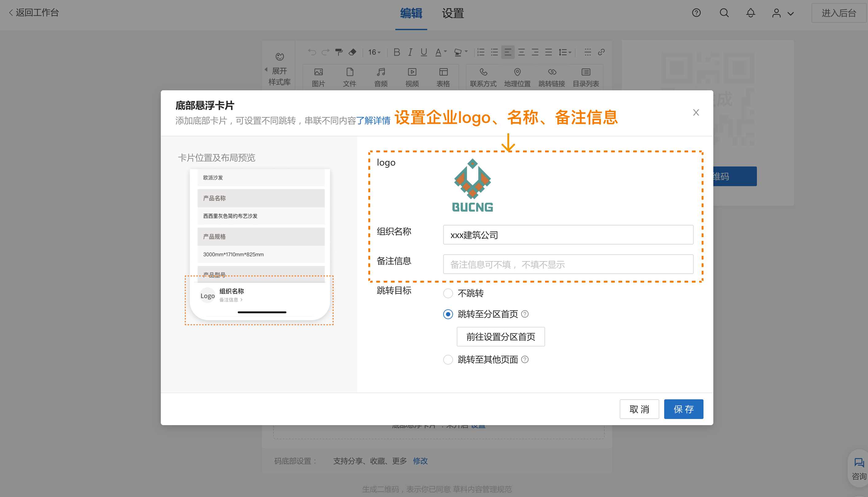Screen dimensions: 868x497
Task: Click the 修改 link for 码底部设置
Action: [x=420, y=461]
